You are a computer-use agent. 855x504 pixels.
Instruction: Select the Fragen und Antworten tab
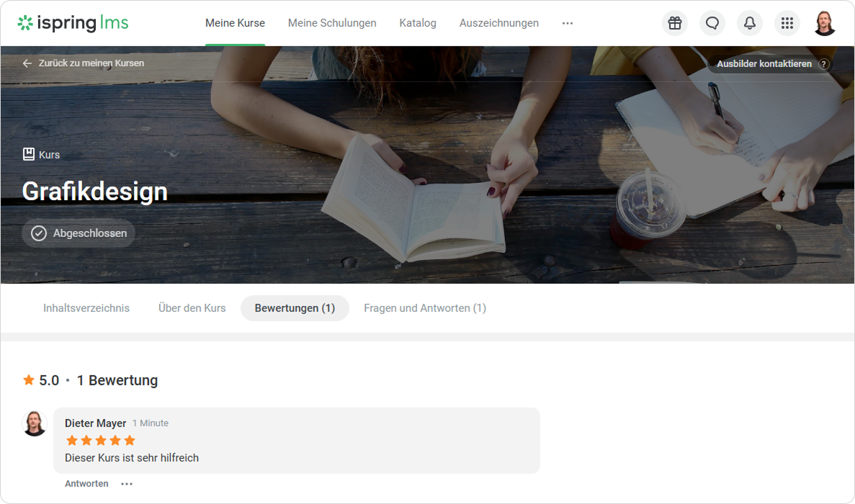click(424, 308)
